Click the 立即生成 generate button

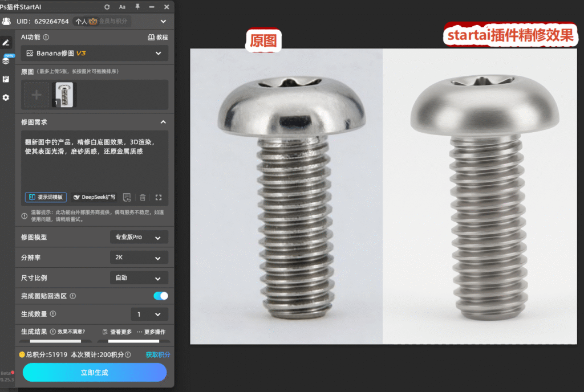pos(95,372)
